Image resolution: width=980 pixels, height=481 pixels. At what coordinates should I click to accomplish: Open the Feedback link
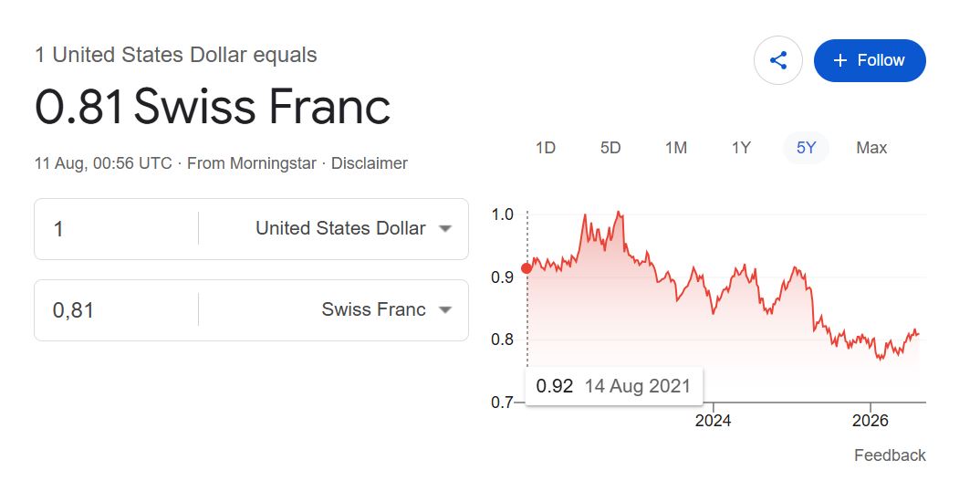point(890,455)
